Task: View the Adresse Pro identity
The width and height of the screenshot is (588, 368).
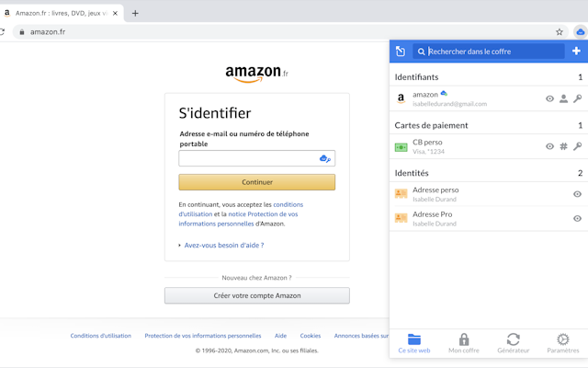Action: click(x=577, y=218)
